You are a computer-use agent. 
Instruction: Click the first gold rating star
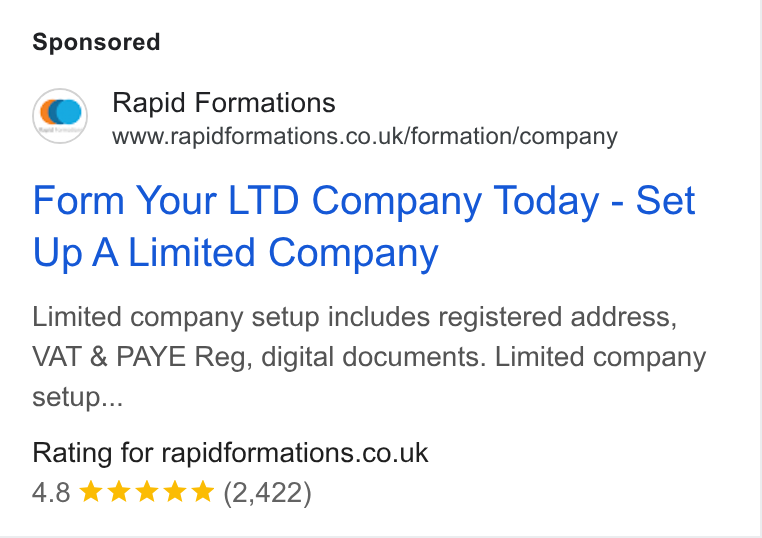tap(90, 491)
